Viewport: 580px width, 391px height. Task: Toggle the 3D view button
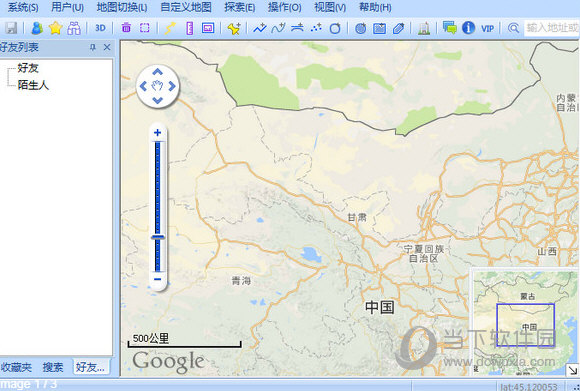(100, 28)
